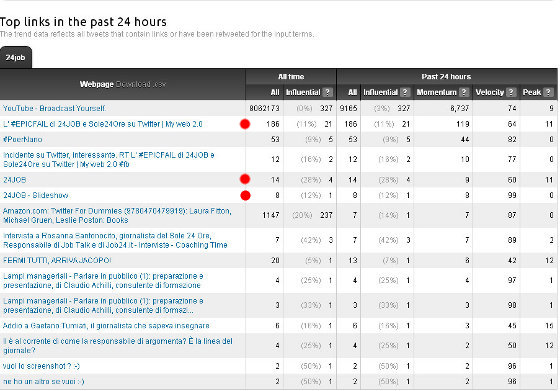The image size is (560, 391).
Task: Click help icon beside All time Influential
Action: click(x=327, y=92)
